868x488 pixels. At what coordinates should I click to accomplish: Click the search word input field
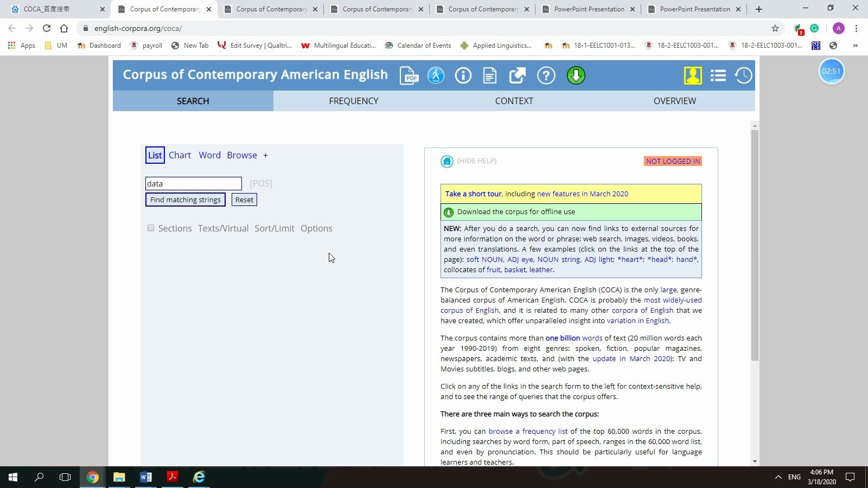click(194, 184)
